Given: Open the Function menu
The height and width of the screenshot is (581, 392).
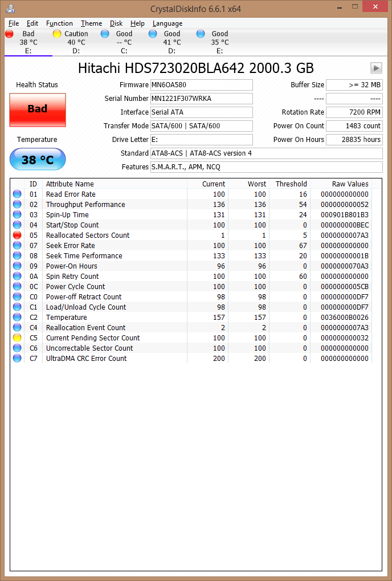Looking at the screenshot, I should pos(59,23).
